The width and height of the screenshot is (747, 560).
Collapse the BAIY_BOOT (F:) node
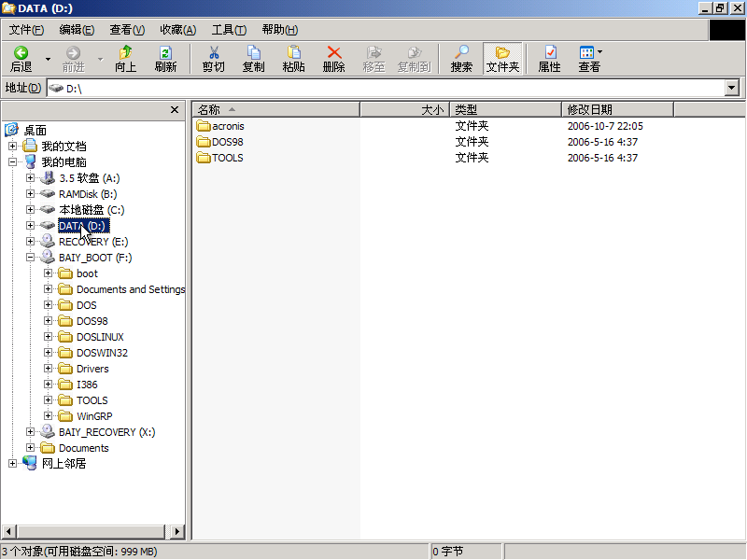coord(30,258)
